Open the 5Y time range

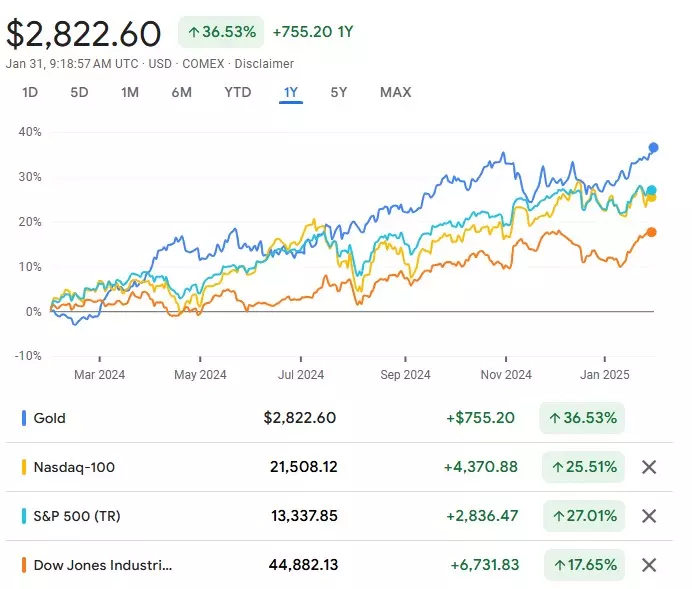click(339, 93)
